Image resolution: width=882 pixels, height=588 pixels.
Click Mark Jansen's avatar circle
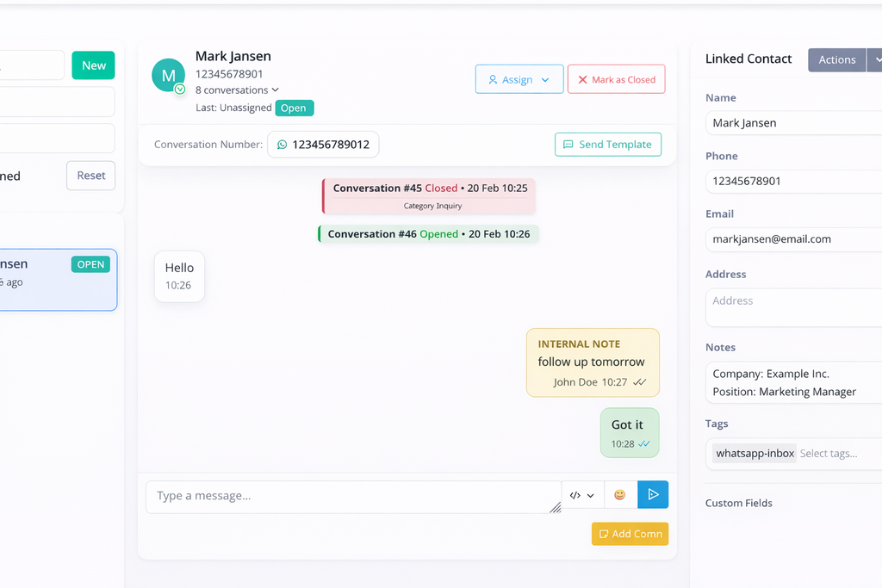click(x=168, y=76)
